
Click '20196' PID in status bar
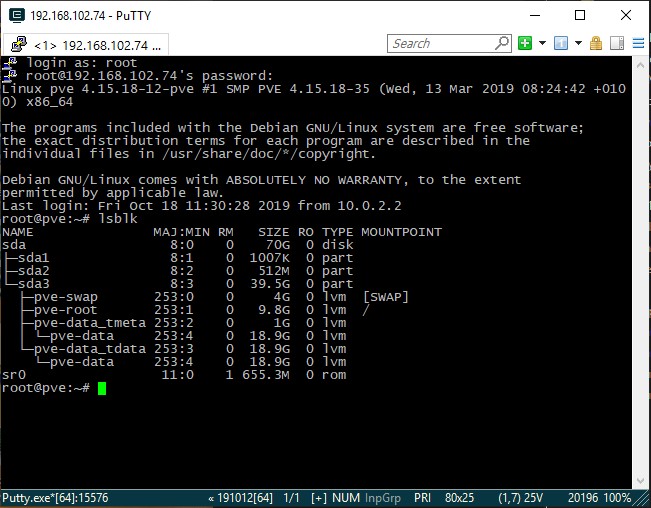(x=583, y=498)
